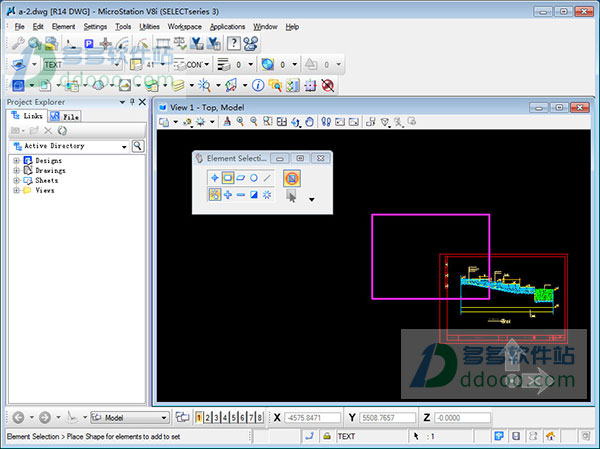Switch to the Links tab in Project Explorer

[x=28, y=116]
